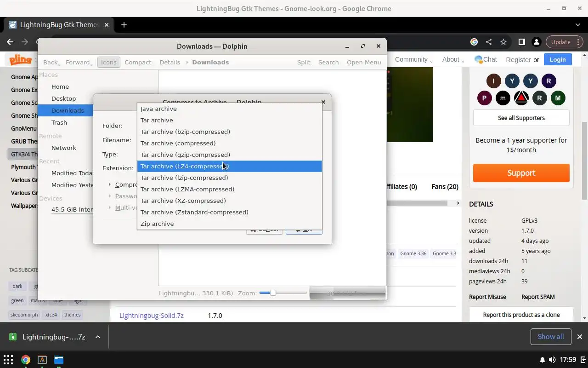Go Back in Dolphin toolbar
Image resolution: width=588 pixels, height=368 pixels.
pyautogui.click(x=51, y=62)
